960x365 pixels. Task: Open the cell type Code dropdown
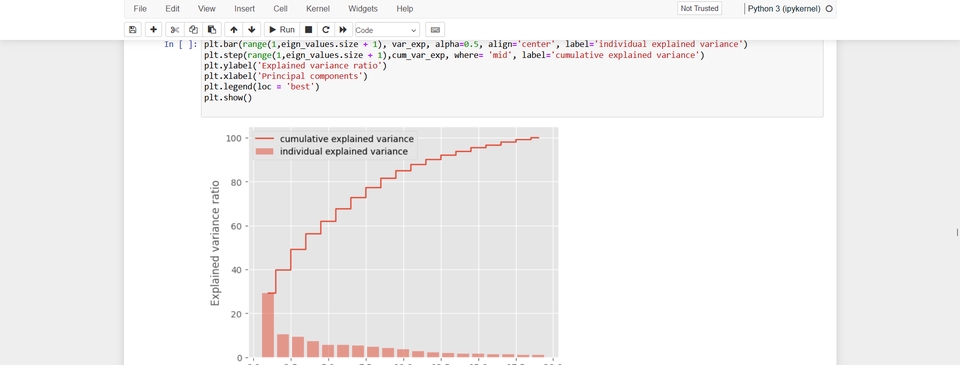(x=387, y=29)
